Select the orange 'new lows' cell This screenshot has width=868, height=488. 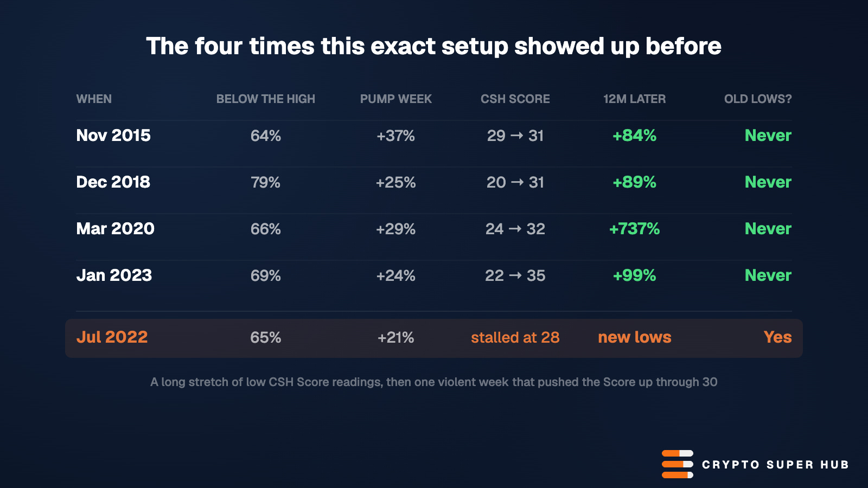click(635, 337)
